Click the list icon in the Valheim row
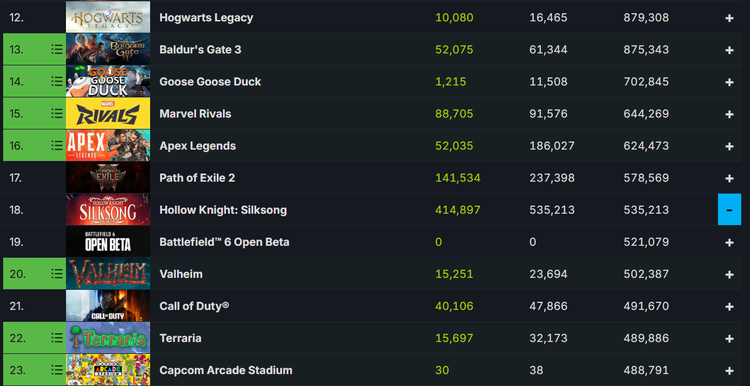 (x=57, y=274)
